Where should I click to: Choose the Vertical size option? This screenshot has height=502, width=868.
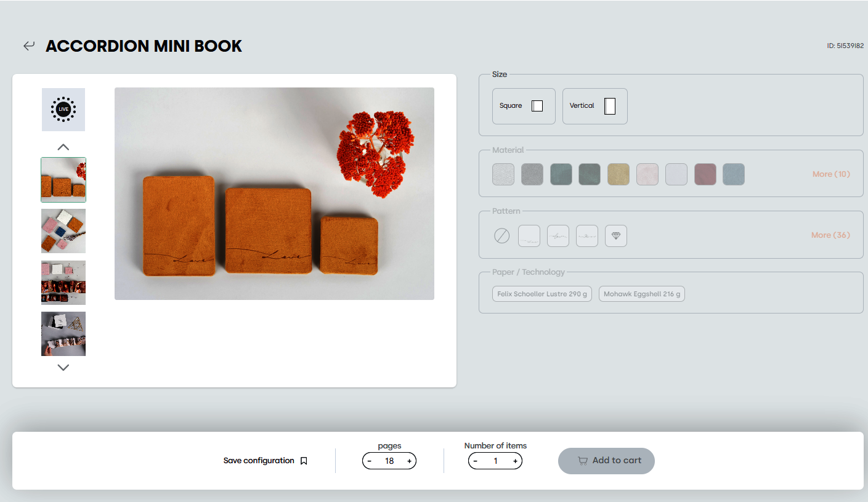595,106
